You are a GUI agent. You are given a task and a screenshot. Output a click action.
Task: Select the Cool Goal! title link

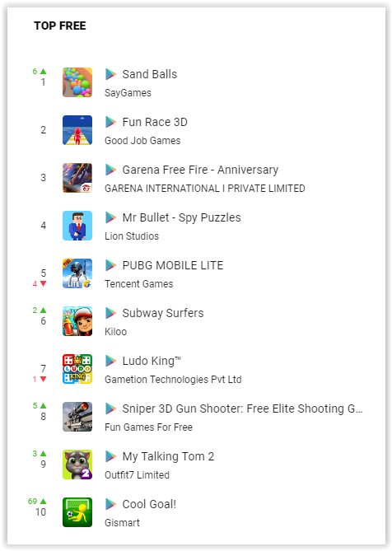(x=149, y=504)
